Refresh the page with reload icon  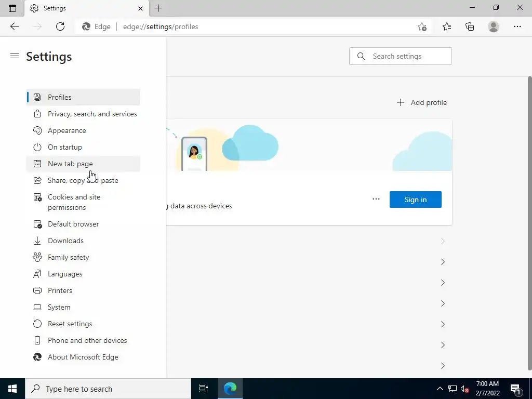click(x=60, y=26)
